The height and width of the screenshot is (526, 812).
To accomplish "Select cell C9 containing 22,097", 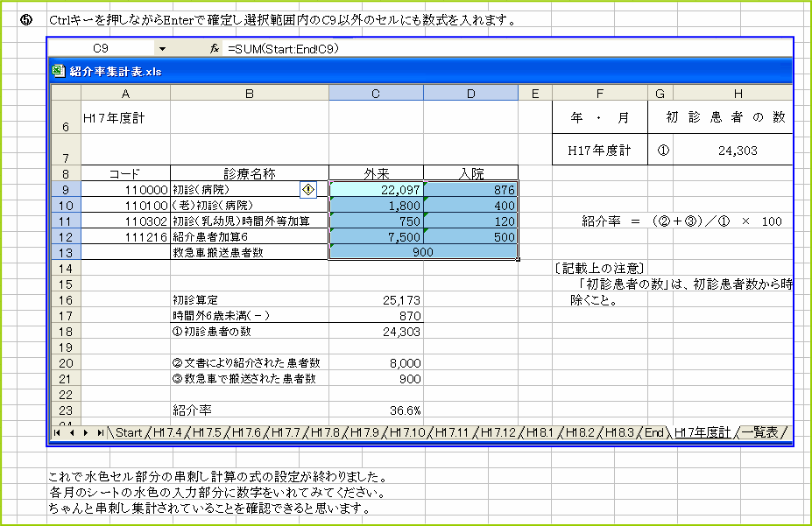I will [377, 188].
